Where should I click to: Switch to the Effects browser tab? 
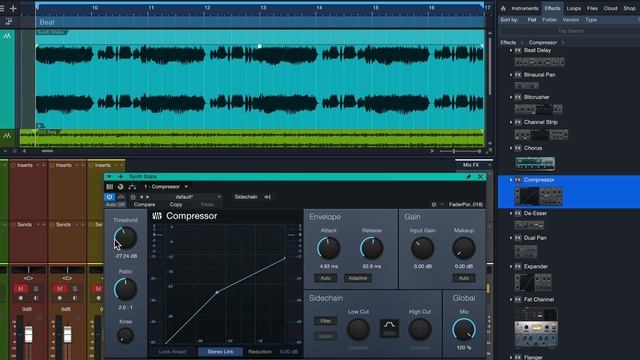coord(552,8)
